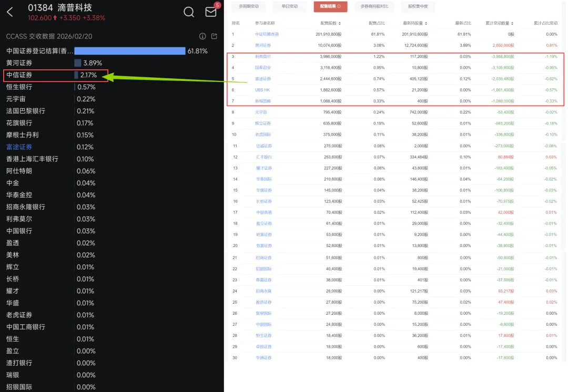
Task: Open participant link 招银国际 in table
Action: tap(263, 269)
